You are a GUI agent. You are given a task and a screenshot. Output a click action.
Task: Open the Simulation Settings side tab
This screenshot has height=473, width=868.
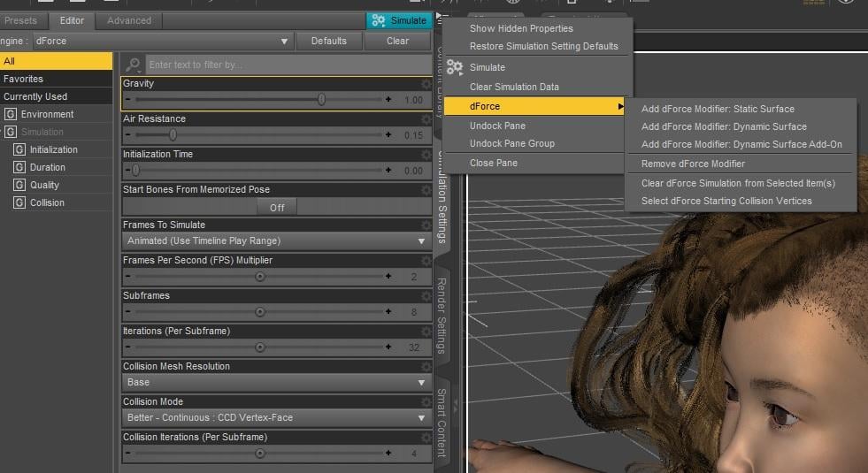442,199
